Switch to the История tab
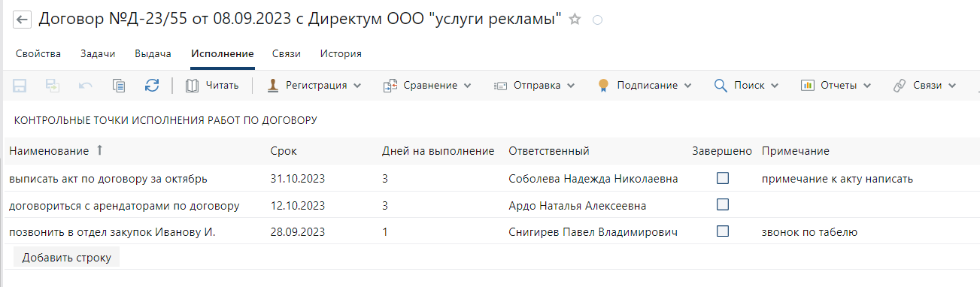This screenshot has height=287, width=980. click(x=341, y=53)
